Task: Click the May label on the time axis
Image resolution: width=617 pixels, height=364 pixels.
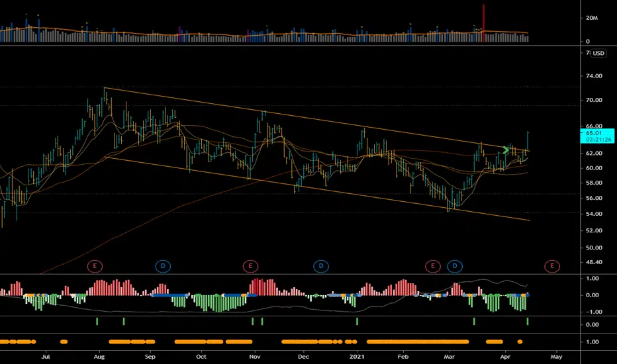Action: [x=556, y=357]
